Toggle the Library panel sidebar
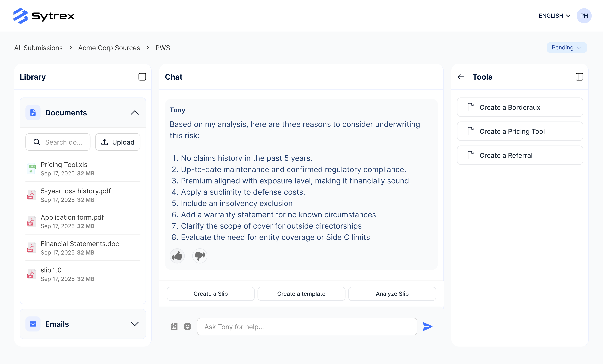 [142, 77]
